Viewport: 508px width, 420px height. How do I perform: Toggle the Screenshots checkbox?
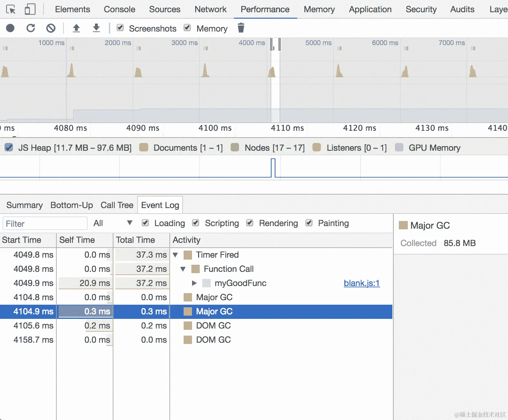120,28
